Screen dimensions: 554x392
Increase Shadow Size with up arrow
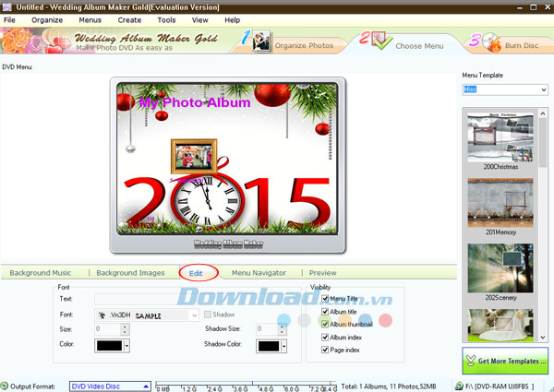pos(282,327)
